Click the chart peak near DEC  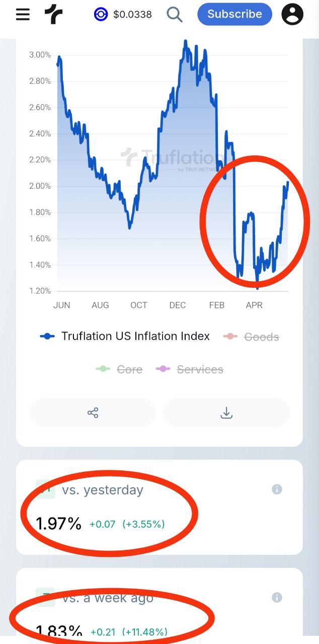click(186, 40)
